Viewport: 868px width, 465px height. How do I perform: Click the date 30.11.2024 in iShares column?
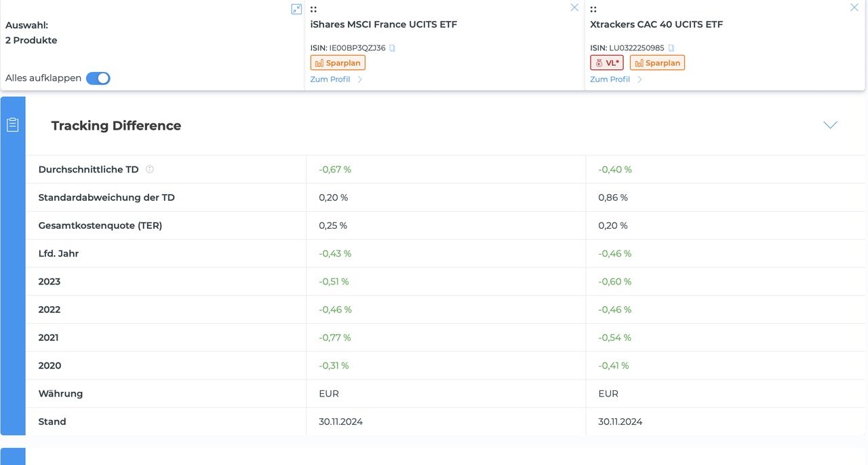point(340,422)
